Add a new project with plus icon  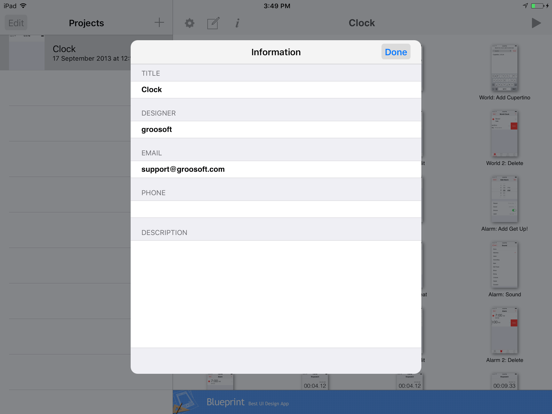(159, 23)
